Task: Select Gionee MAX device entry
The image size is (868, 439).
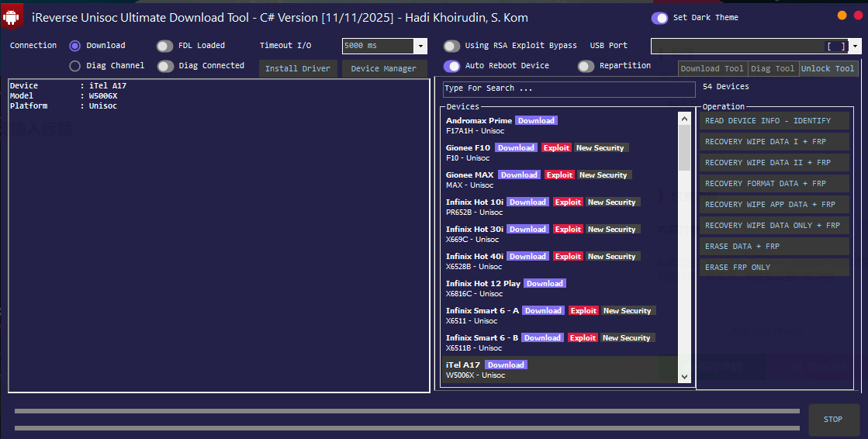Action: (x=560, y=180)
